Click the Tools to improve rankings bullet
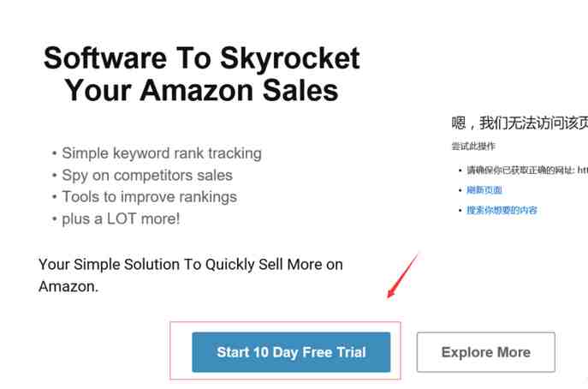 point(149,196)
